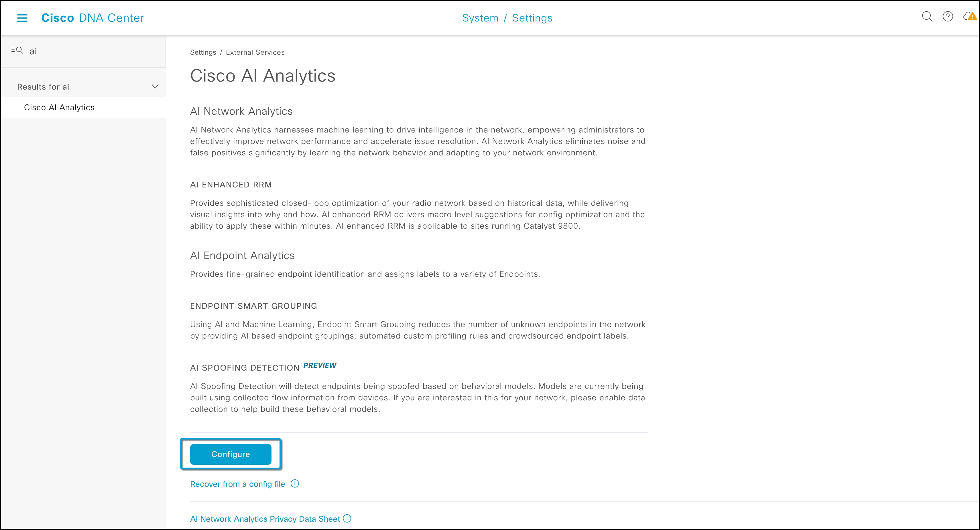Select Cisco AI Analytics from search results

[x=59, y=107]
